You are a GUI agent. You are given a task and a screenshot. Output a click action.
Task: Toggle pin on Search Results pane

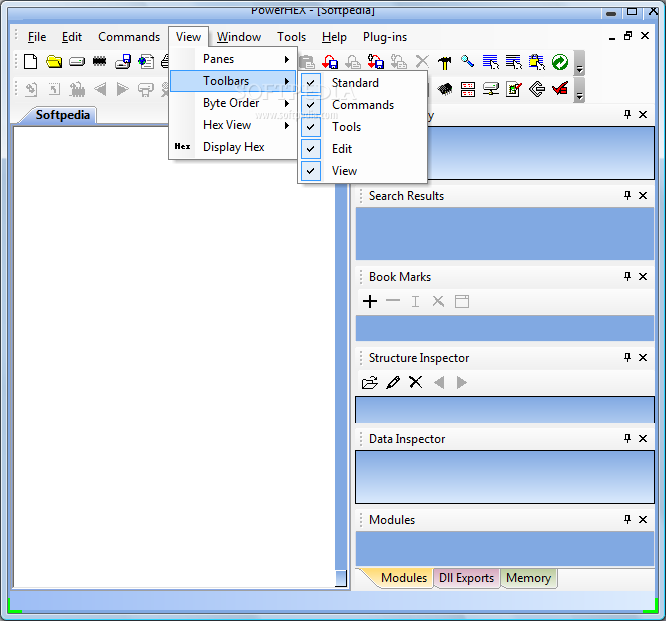627,195
